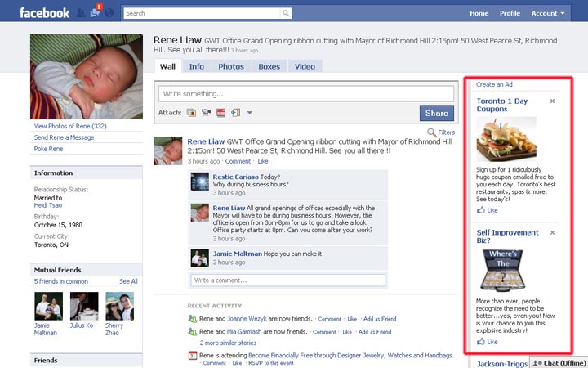Close the Self Improvement Biz ad

552,232
